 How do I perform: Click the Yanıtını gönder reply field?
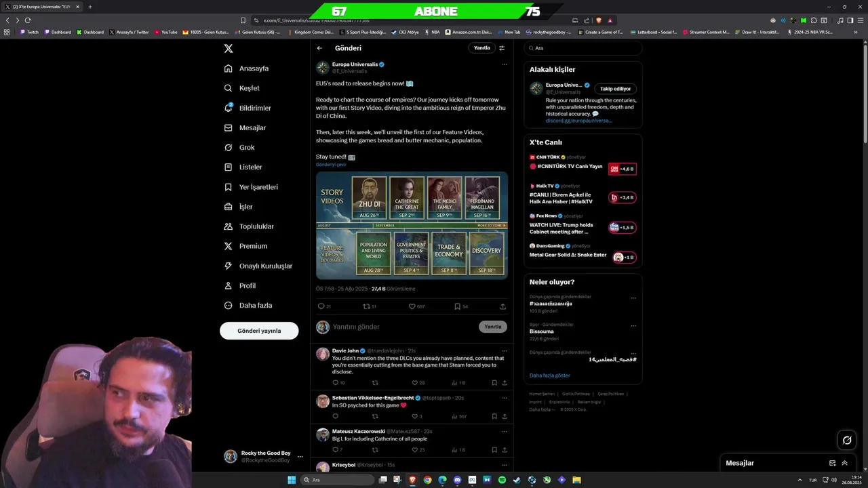(403, 327)
